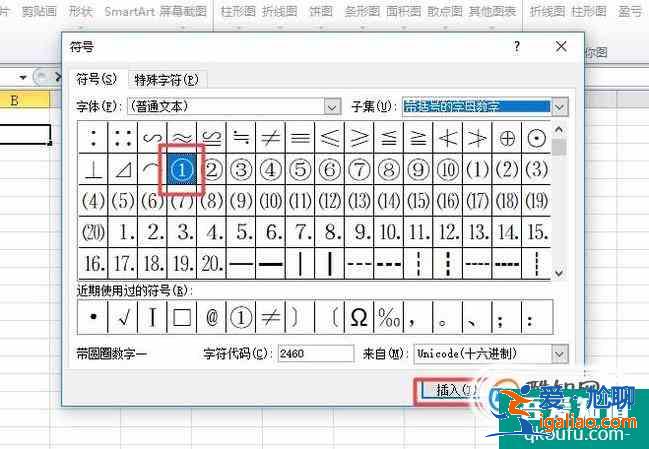Click the help question mark button

[517, 47]
